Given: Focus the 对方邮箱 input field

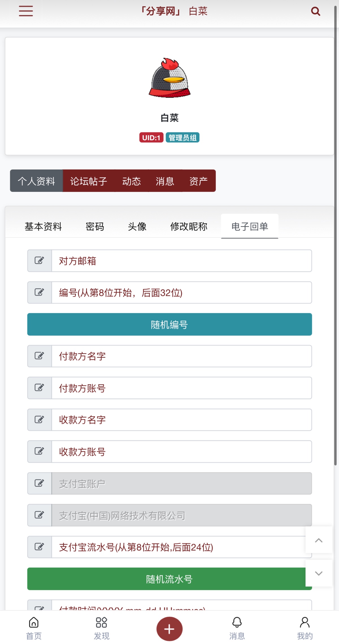Looking at the screenshot, I should click(x=181, y=261).
